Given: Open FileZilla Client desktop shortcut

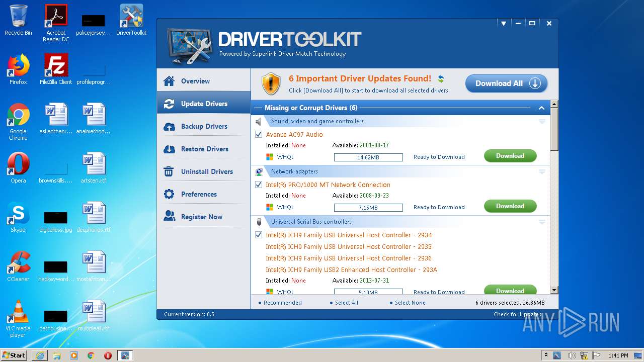Looking at the screenshot, I should coord(56,69).
